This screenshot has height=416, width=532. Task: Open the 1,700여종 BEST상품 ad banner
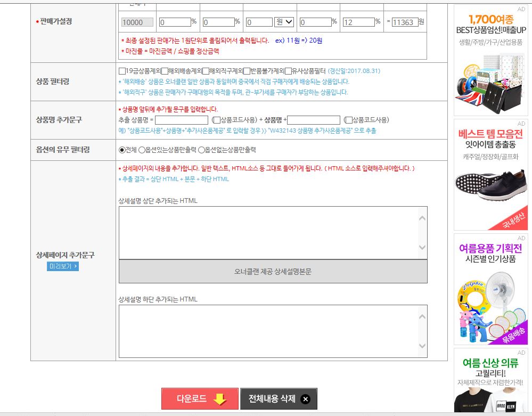click(x=490, y=61)
